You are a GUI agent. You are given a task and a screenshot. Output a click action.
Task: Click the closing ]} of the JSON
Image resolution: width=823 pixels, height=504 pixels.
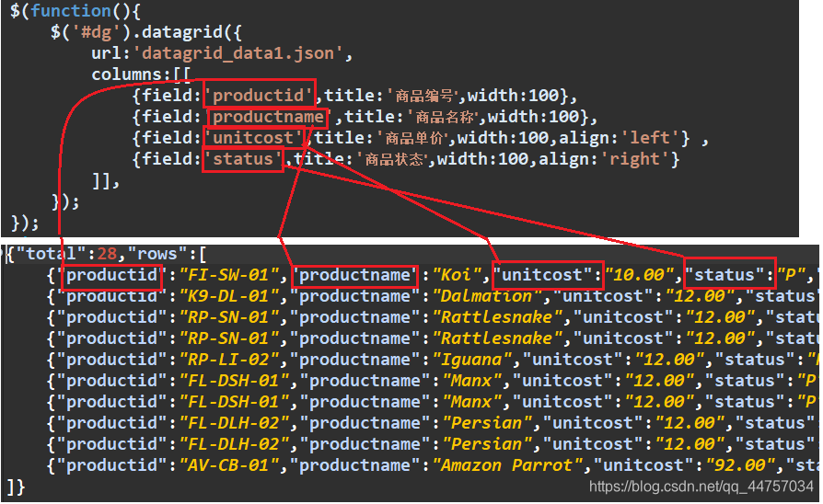click(16, 487)
